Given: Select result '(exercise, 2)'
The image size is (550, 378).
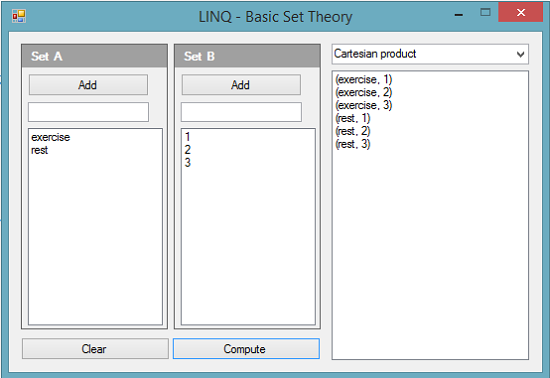Looking at the screenshot, I should (364, 93).
